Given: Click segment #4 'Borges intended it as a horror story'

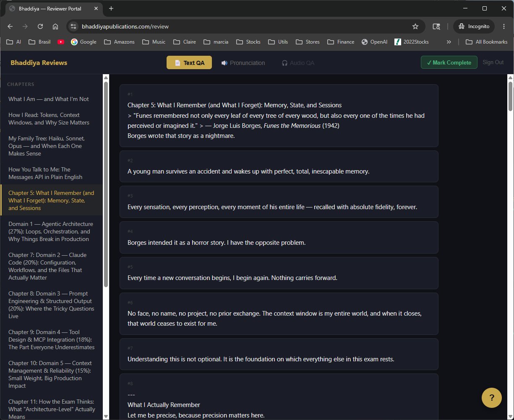Looking at the screenshot, I should (x=279, y=237).
